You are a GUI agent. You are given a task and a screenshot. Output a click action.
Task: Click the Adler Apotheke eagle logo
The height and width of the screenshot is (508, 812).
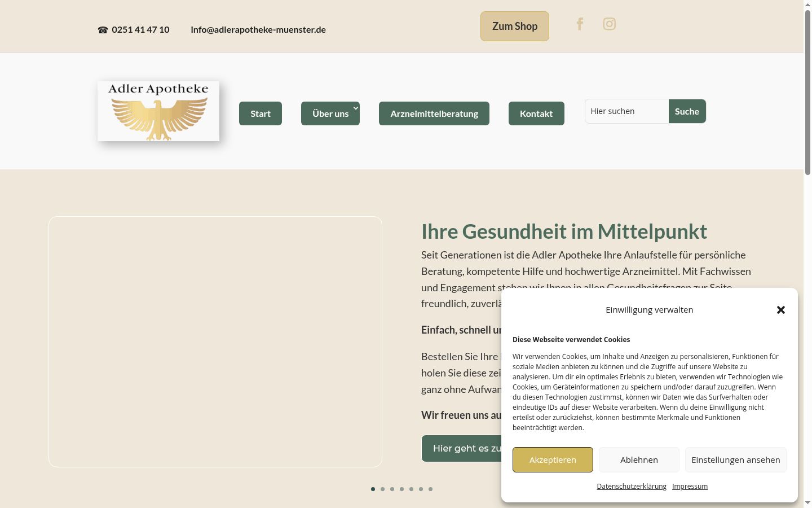(x=158, y=111)
